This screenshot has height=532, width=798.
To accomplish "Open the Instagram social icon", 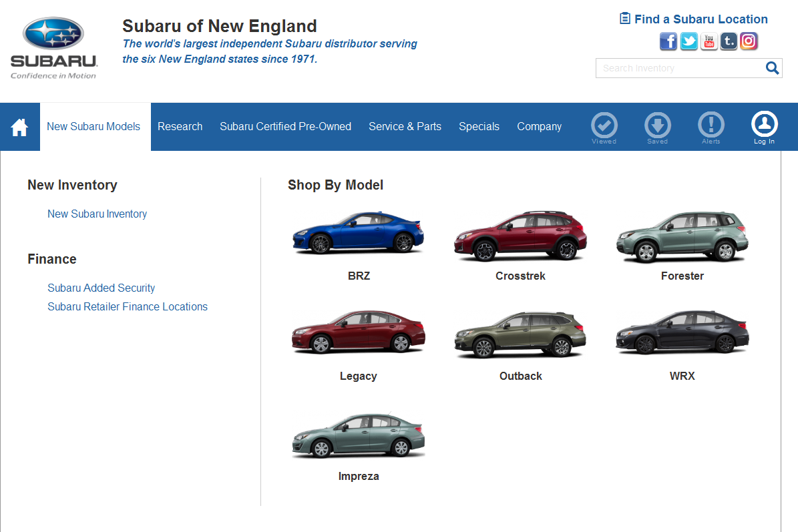I will (x=749, y=41).
